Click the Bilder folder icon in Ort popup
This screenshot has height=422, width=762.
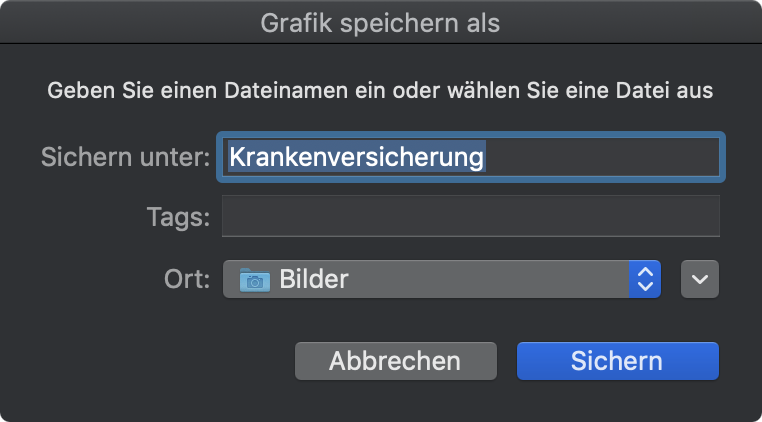(255, 280)
